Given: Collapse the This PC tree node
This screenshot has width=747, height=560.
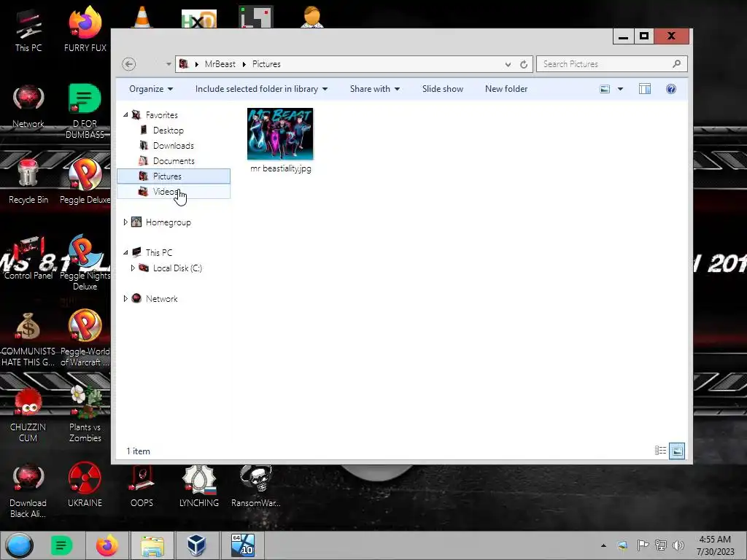Looking at the screenshot, I should [125, 252].
